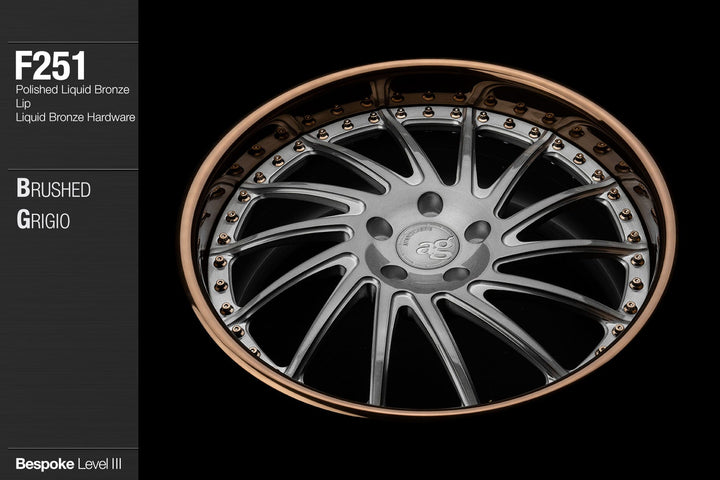
Task: Click the black background above the wheel
Action: [x=430, y=28]
